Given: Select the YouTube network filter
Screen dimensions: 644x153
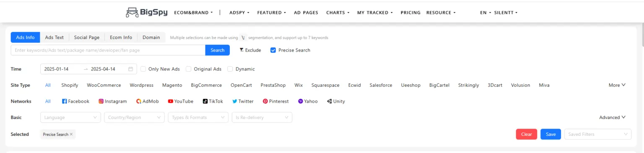Looking at the screenshot, I should pos(181,101).
